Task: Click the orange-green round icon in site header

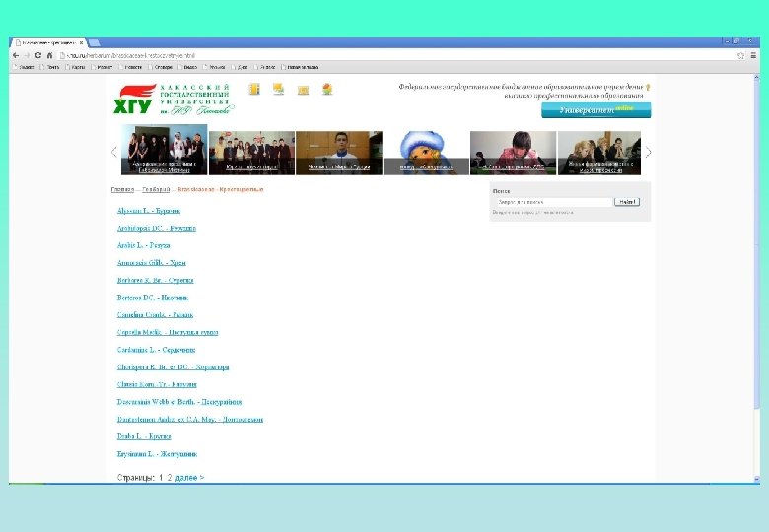Action: tap(327, 89)
